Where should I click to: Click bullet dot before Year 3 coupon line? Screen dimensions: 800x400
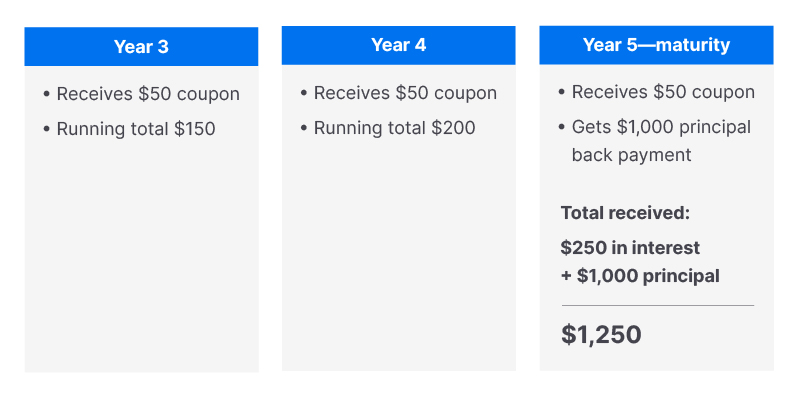pyautogui.click(x=47, y=95)
